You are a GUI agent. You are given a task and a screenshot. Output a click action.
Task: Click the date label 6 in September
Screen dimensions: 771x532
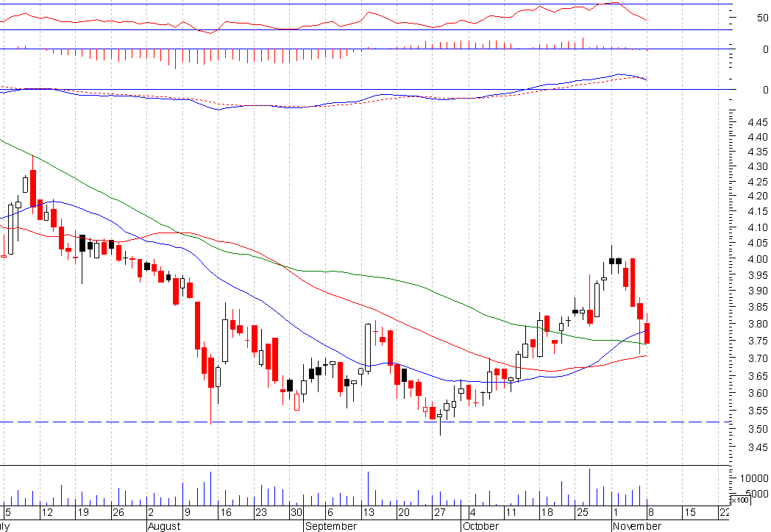330,512
